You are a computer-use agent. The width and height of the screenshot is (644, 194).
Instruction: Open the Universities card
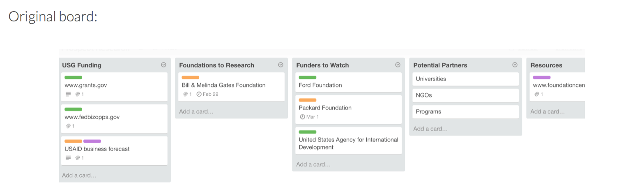coord(465,79)
